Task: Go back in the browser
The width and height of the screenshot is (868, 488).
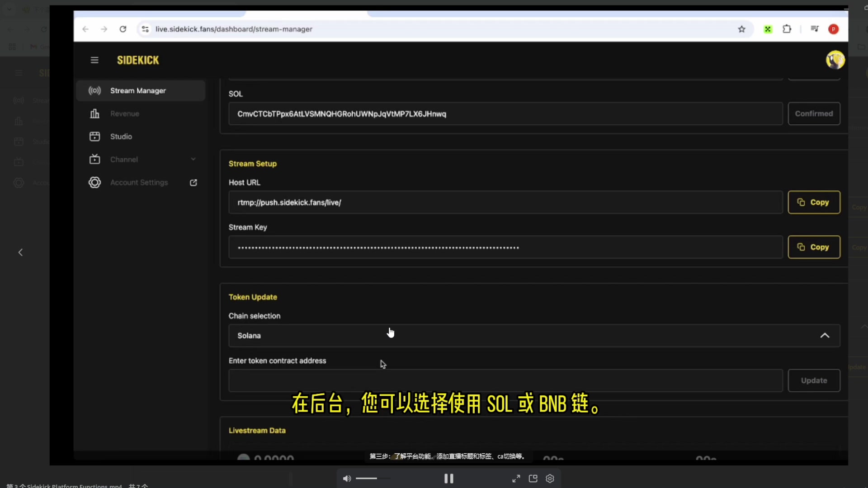Action: point(85,29)
